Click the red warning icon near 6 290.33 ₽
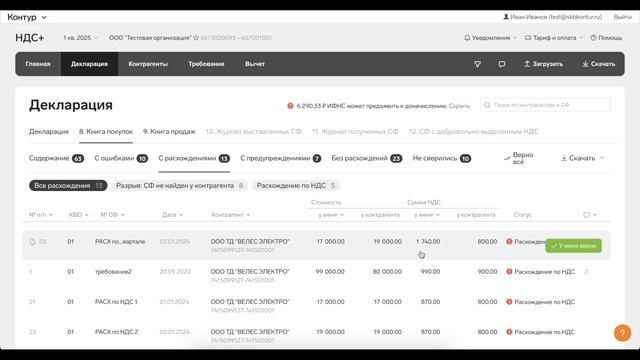640x360 pixels. [x=290, y=106]
